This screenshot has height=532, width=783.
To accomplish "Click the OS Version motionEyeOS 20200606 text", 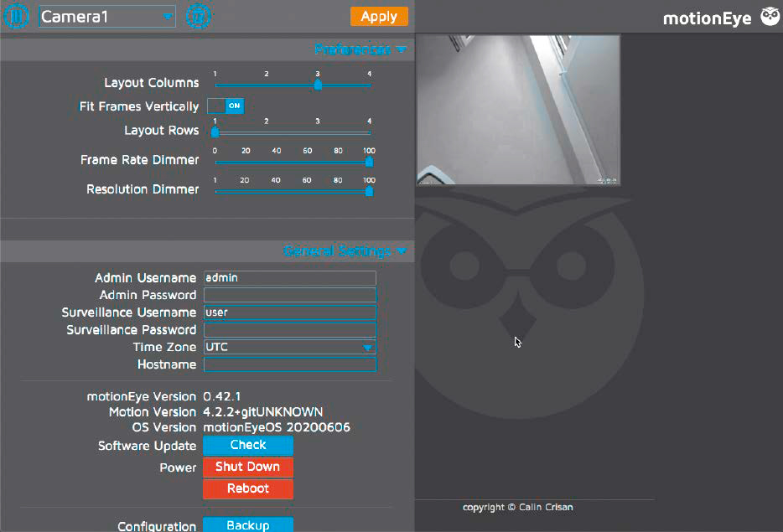I will [x=277, y=427].
